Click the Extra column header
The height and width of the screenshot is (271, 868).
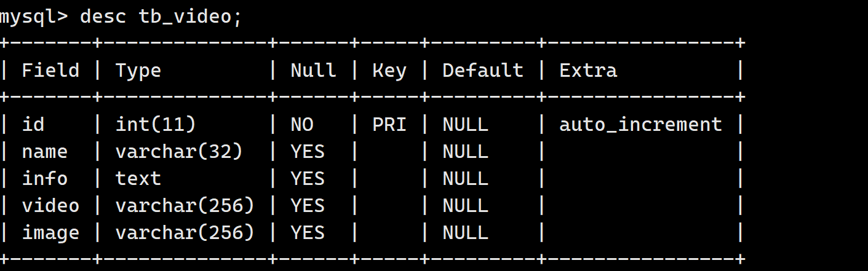coord(588,70)
